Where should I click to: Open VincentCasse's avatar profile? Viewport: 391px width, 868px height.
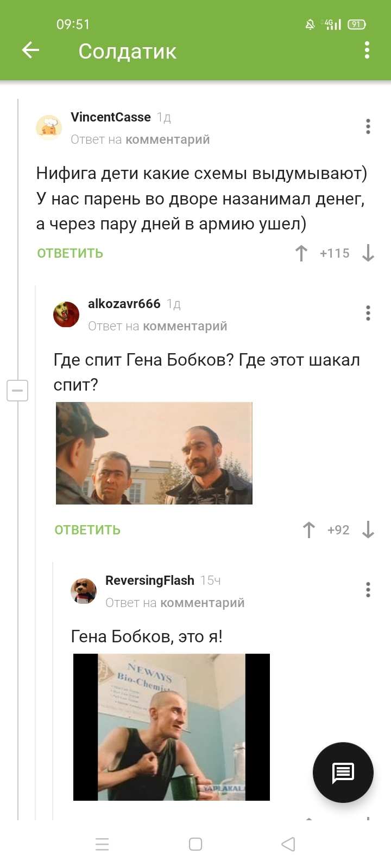(49, 127)
